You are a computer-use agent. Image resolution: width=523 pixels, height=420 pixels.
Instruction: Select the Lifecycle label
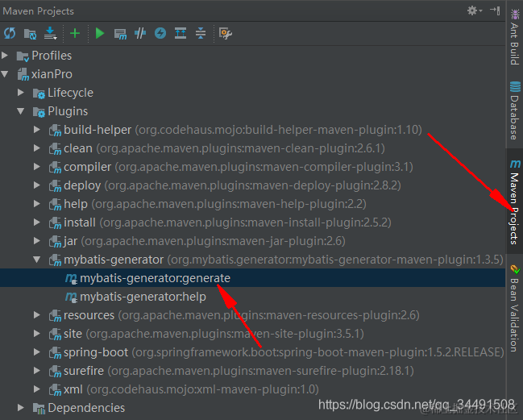pyautogui.click(x=70, y=93)
